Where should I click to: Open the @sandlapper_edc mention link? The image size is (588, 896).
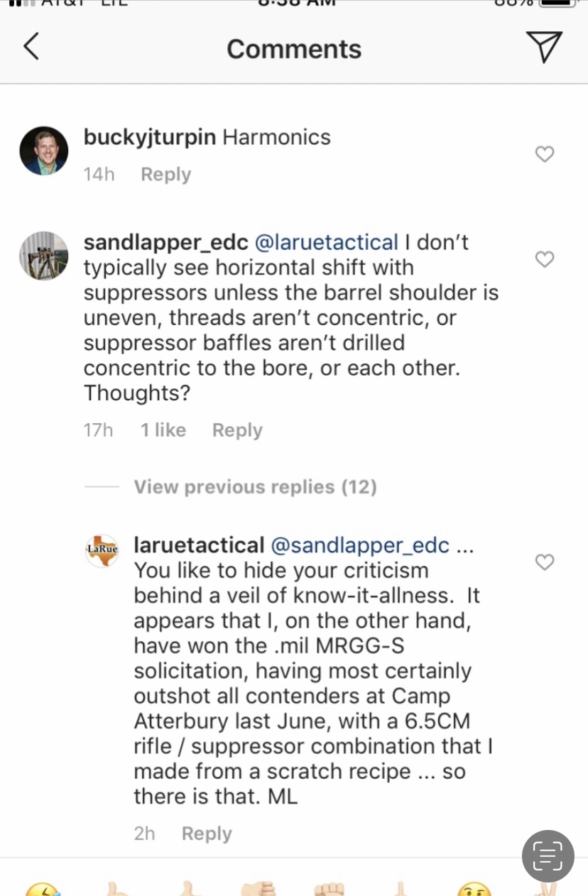[360, 545]
